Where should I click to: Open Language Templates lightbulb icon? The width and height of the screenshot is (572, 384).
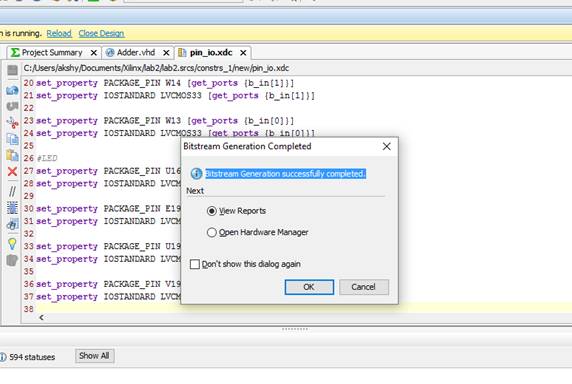(x=12, y=244)
